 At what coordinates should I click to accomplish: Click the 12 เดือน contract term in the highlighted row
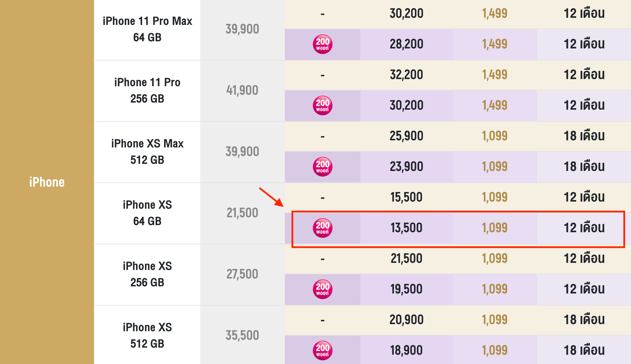click(x=584, y=228)
